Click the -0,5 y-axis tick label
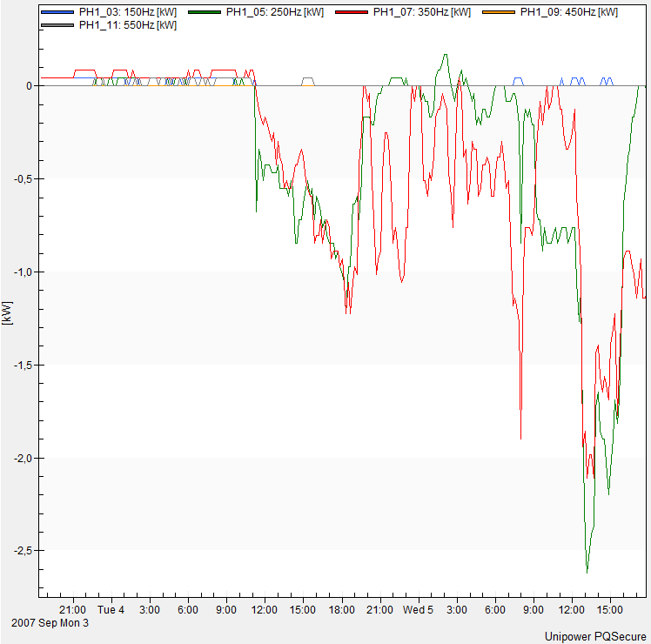The height and width of the screenshot is (644, 651). (x=23, y=178)
